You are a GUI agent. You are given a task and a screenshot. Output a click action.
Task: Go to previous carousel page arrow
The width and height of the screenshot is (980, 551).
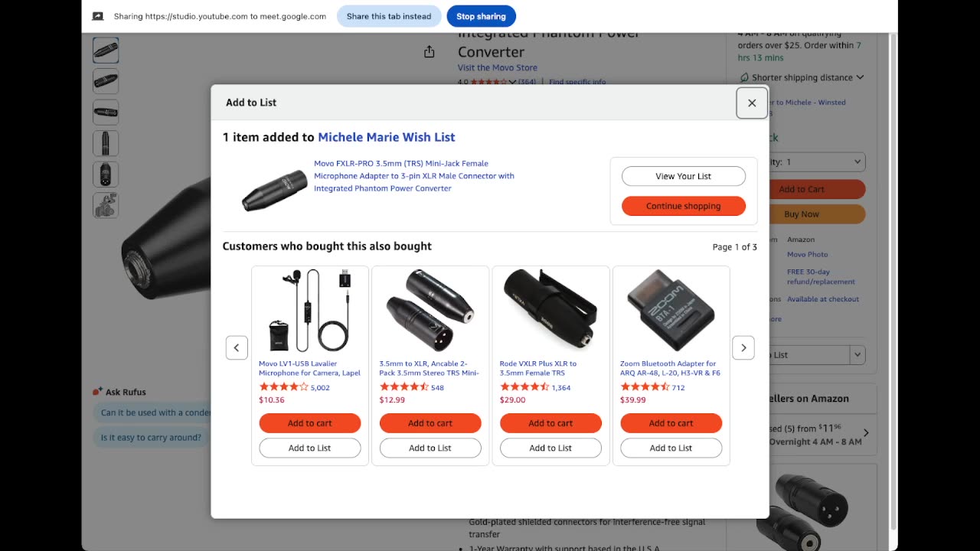[x=237, y=347]
